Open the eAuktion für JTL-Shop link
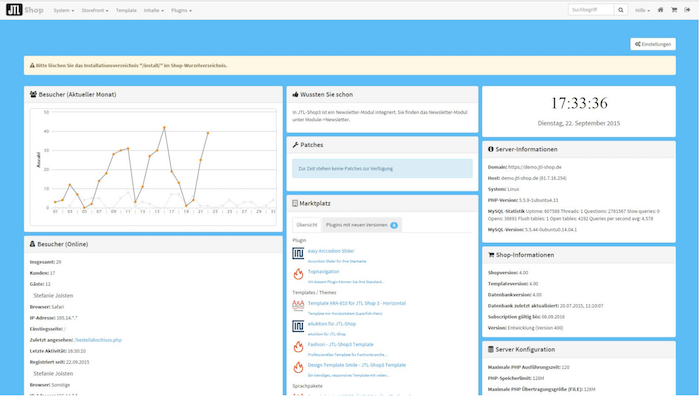 pos(332,324)
